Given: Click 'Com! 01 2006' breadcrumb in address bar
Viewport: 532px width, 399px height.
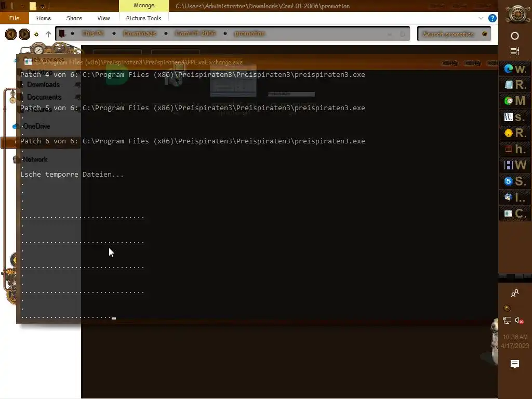Looking at the screenshot, I should pos(195,33).
